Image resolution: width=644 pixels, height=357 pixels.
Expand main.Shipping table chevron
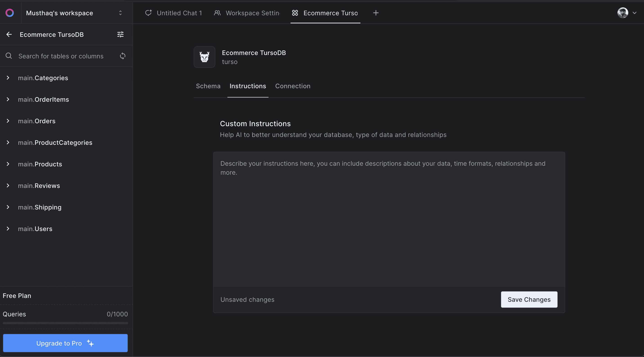pyautogui.click(x=8, y=207)
